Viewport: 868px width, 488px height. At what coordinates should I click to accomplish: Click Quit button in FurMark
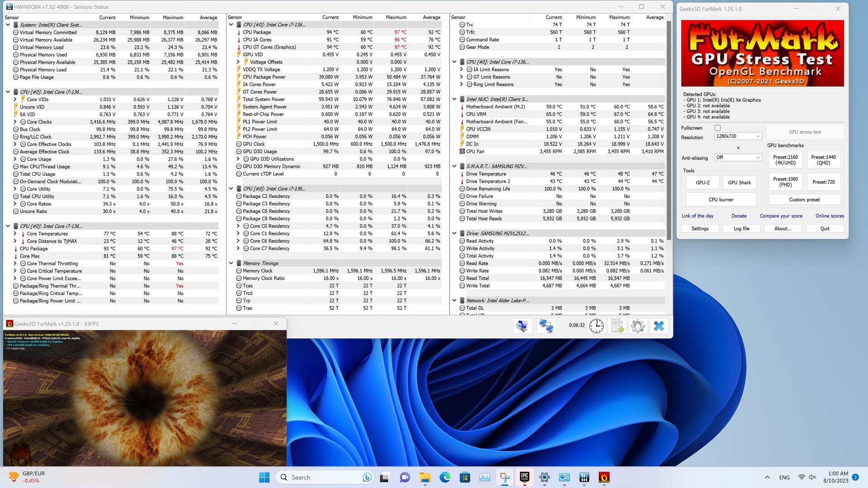825,229
